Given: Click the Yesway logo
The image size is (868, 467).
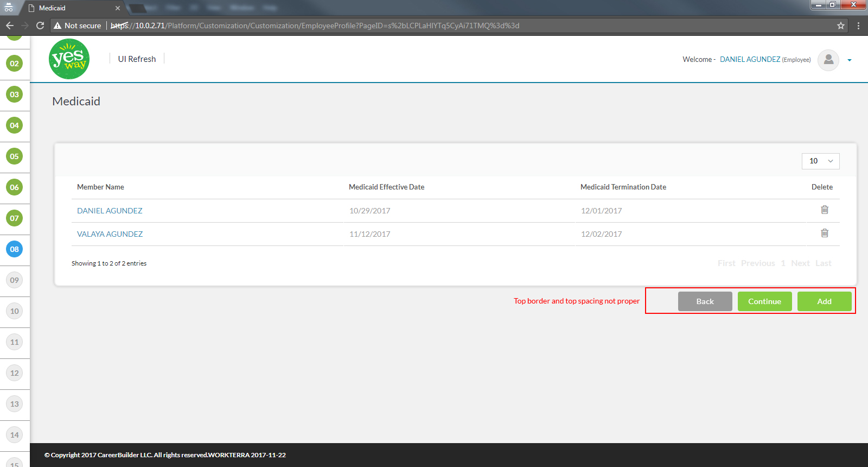Looking at the screenshot, I should [x=69, y=59].
